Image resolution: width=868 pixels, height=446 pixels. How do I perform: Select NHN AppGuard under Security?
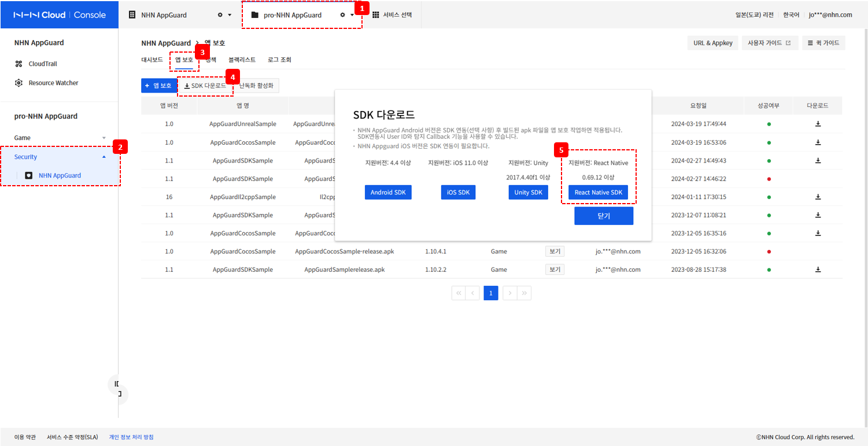click(60, 175)
